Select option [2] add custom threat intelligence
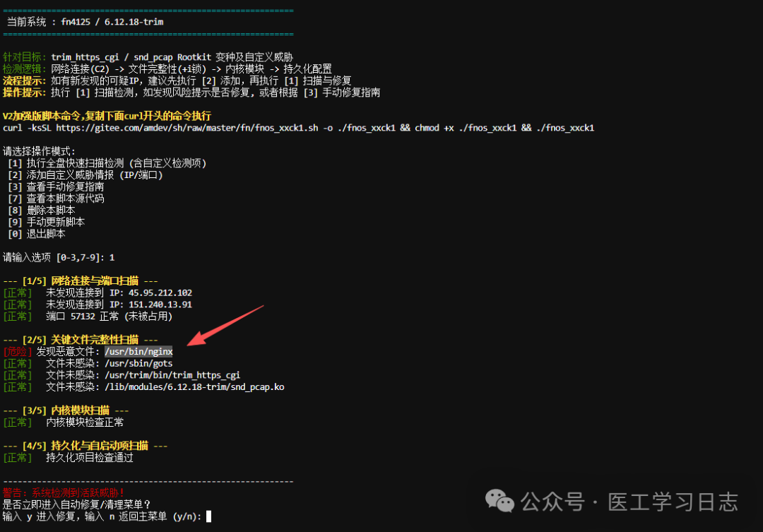The height and width of the screenshot is (532, 763). pos(85,175)
